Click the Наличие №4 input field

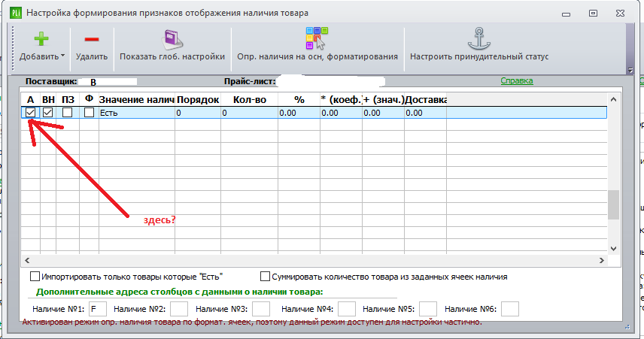tap(347, 309)
